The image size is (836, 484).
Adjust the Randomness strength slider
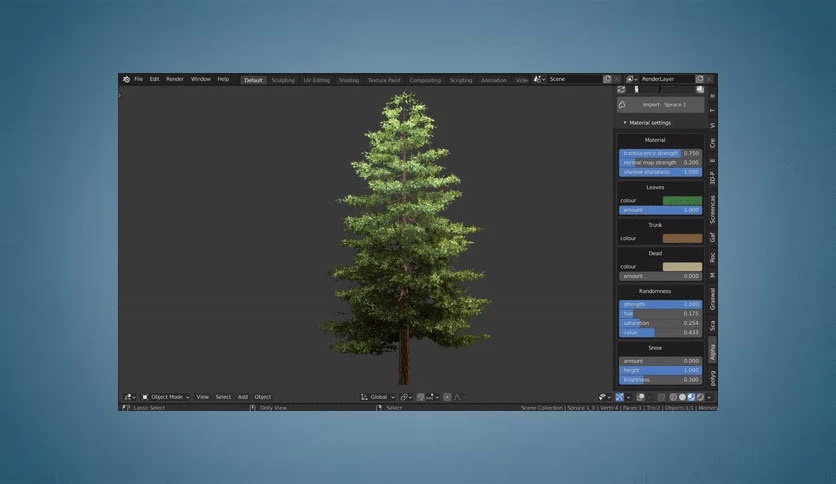coord(660,304)
